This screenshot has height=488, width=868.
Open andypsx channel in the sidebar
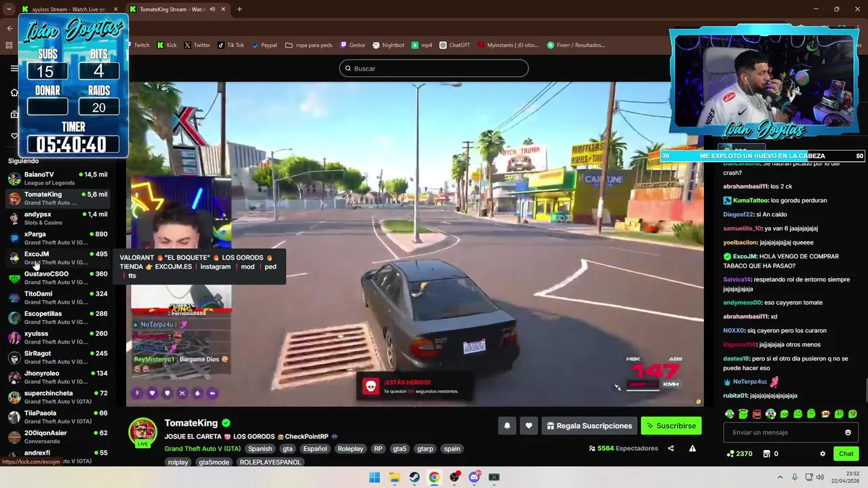point(58,218)
